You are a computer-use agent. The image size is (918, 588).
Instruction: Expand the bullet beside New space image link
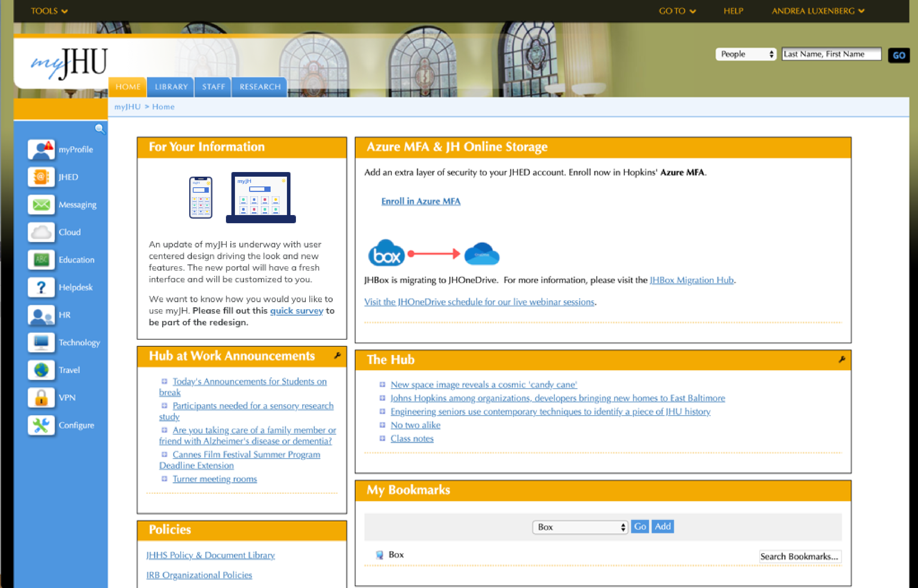point(382,384)
